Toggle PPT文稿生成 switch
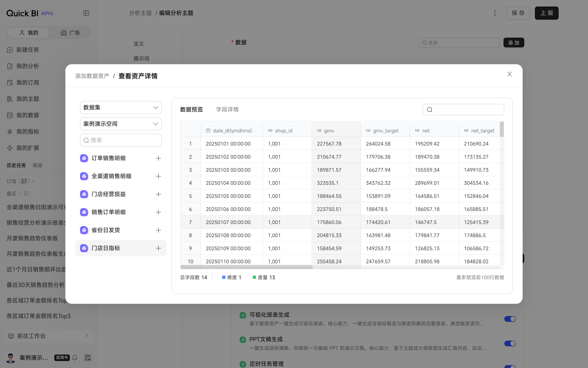 [x=510, y=343]
